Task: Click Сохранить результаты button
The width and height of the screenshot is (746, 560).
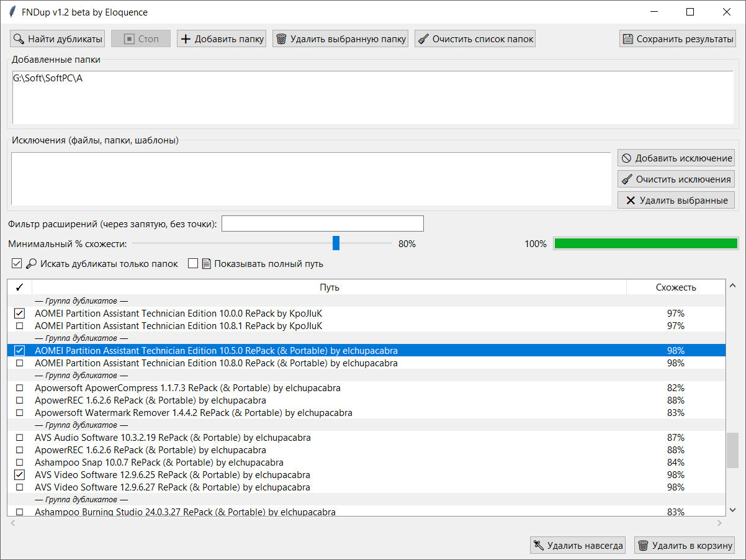Action: (678, 39)
